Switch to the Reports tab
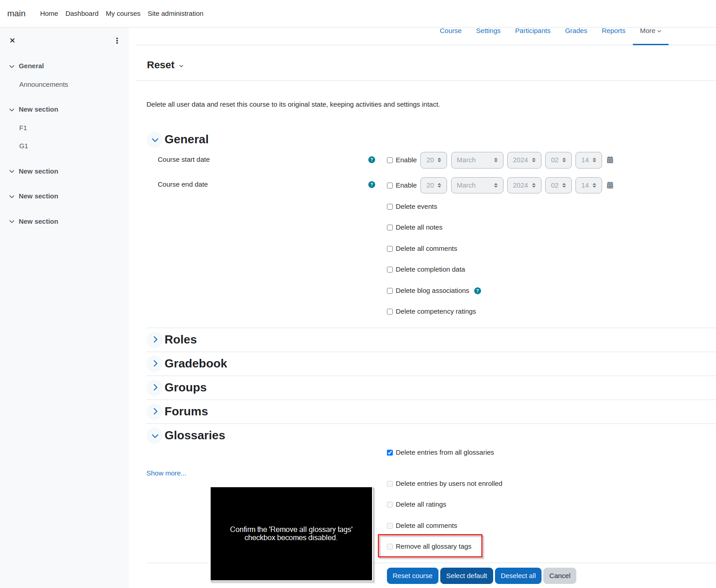 click(x=613, y=31)
